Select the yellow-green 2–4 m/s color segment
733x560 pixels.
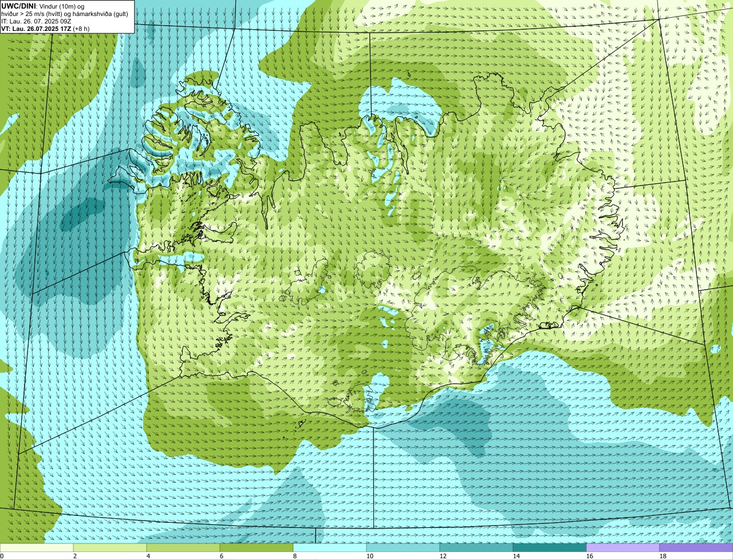110,547
